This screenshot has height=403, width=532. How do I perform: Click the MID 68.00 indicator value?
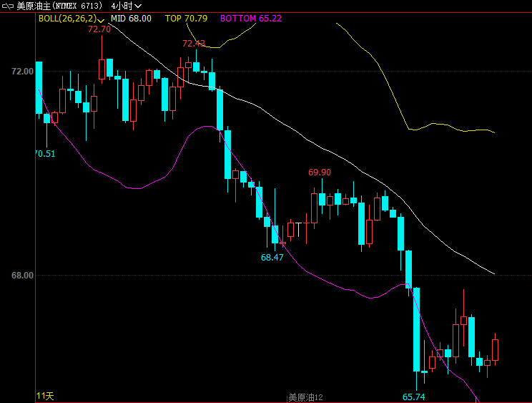pos(131,19)
